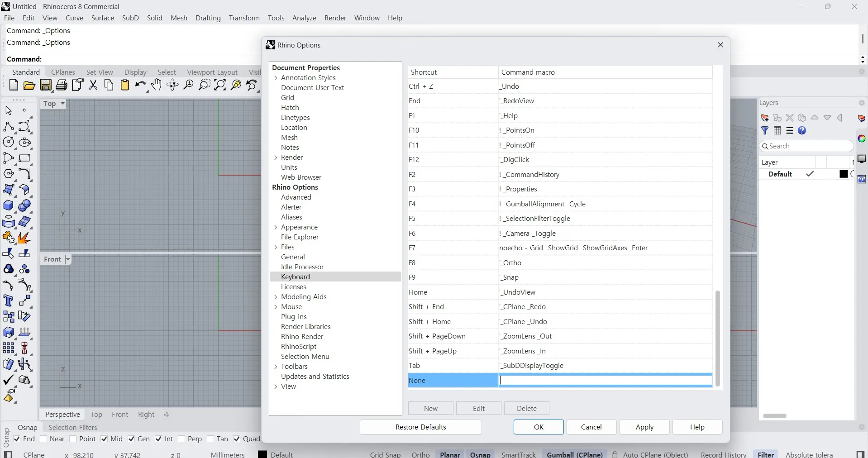This screenshot has height=458, width=868.
Task: Click the Save floppy disk icon
Action: (x=46, y=85)
